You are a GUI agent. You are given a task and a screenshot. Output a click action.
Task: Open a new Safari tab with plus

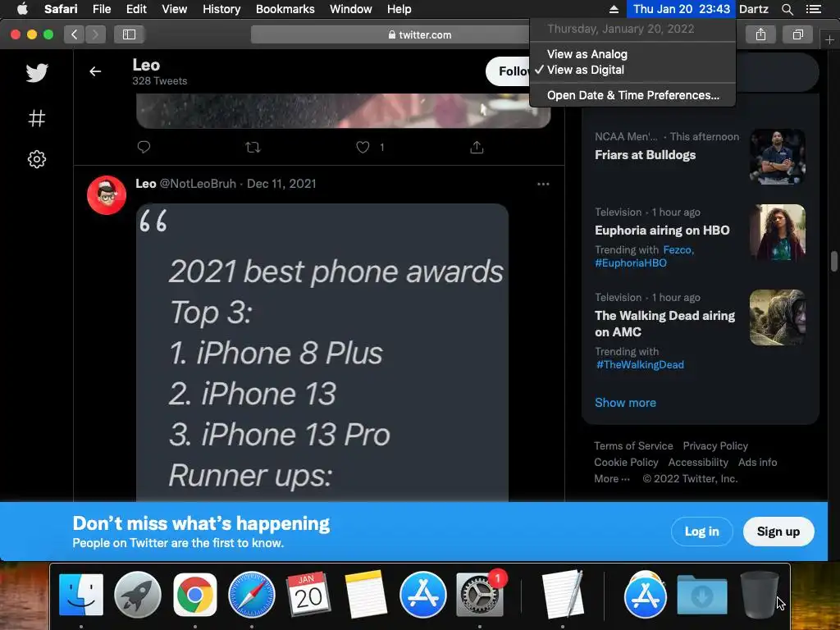829,40
